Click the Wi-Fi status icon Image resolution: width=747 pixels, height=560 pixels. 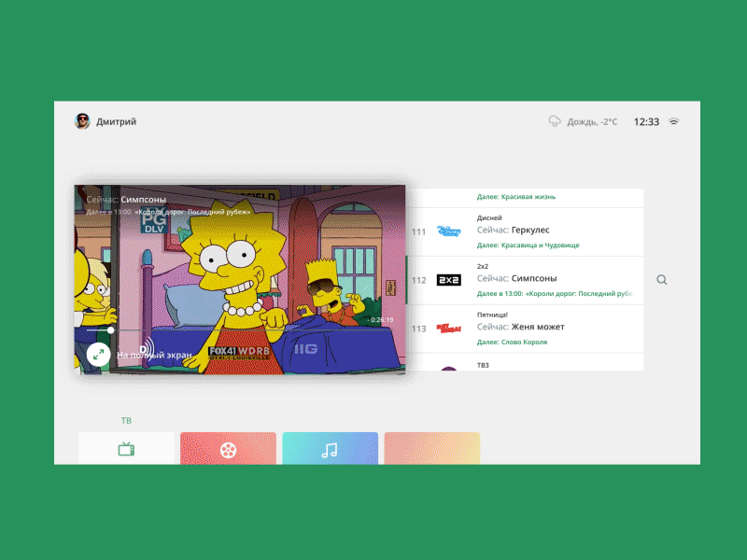tap(673, 121)
